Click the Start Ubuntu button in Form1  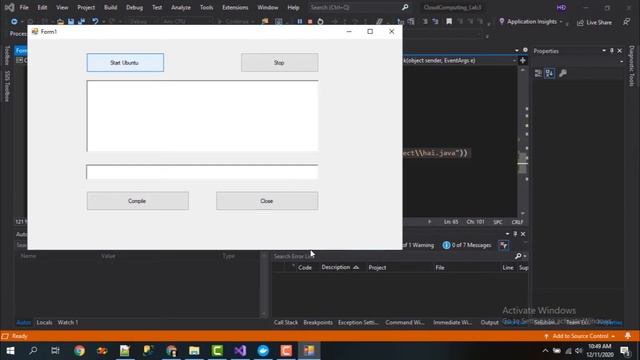(125, 62)
